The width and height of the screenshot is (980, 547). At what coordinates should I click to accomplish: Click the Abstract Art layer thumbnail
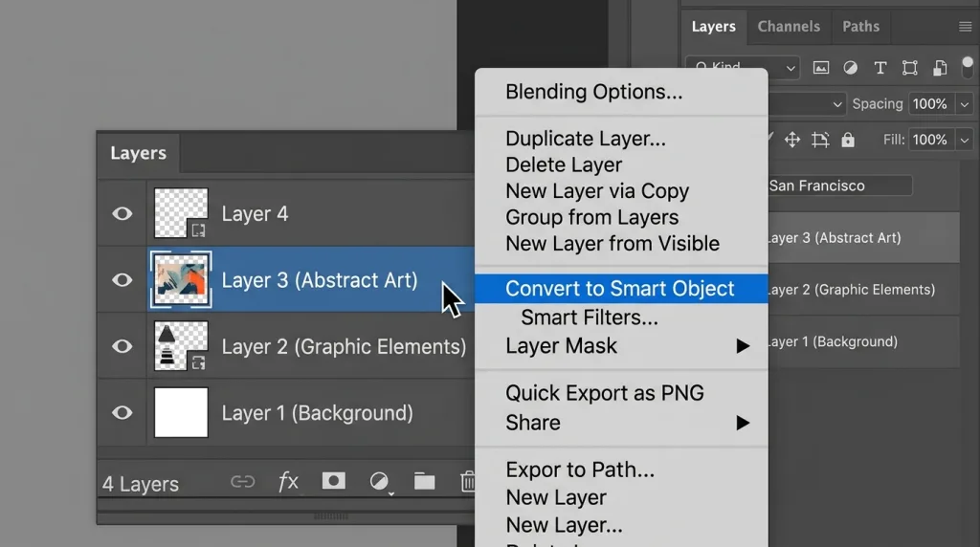pos(181,280)
